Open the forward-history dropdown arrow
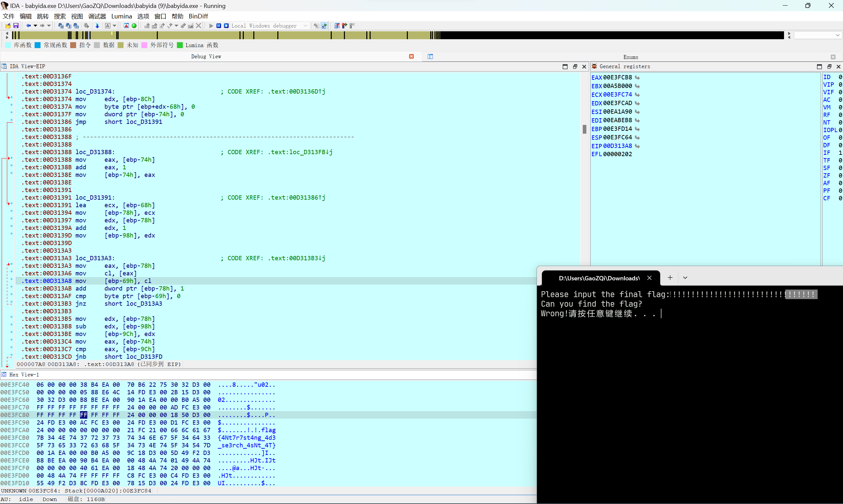The height and width of the screenshot is (504, 843). click(x=49, y=26)
